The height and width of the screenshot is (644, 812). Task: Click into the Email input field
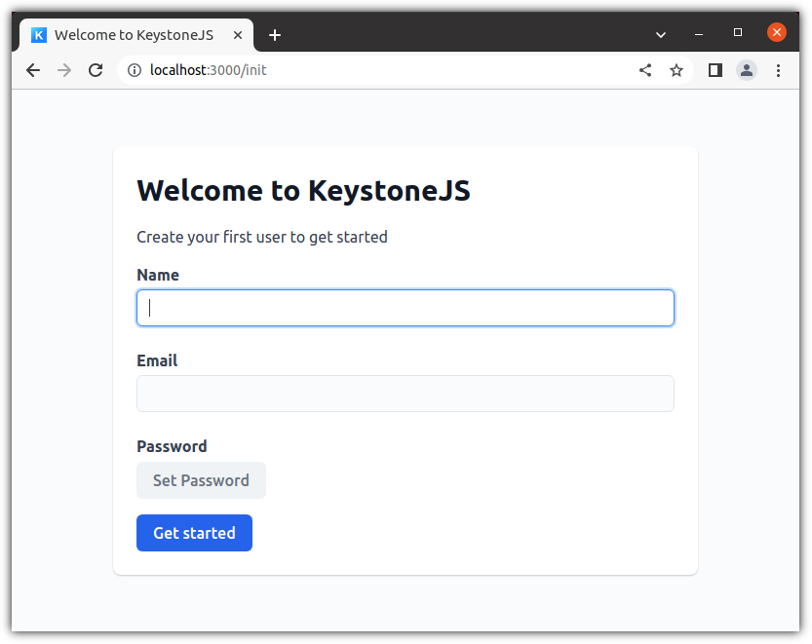[406, 394]
